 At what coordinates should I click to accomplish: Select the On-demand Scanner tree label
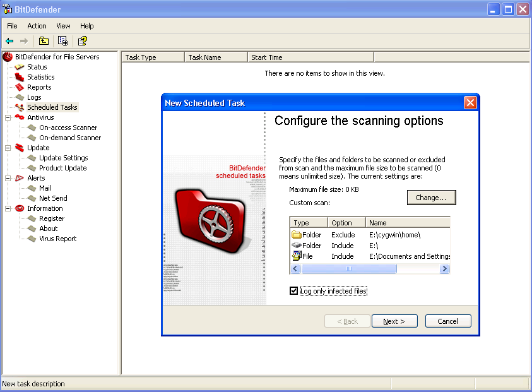point(70,138)
